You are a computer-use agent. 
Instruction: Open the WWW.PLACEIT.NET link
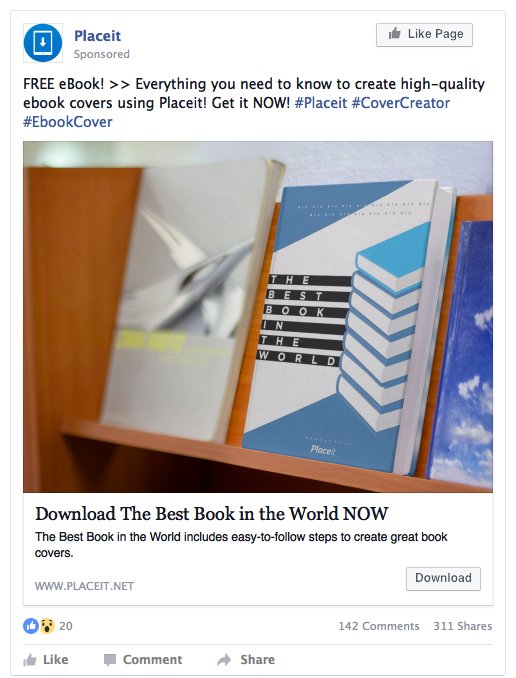(84, 586)
